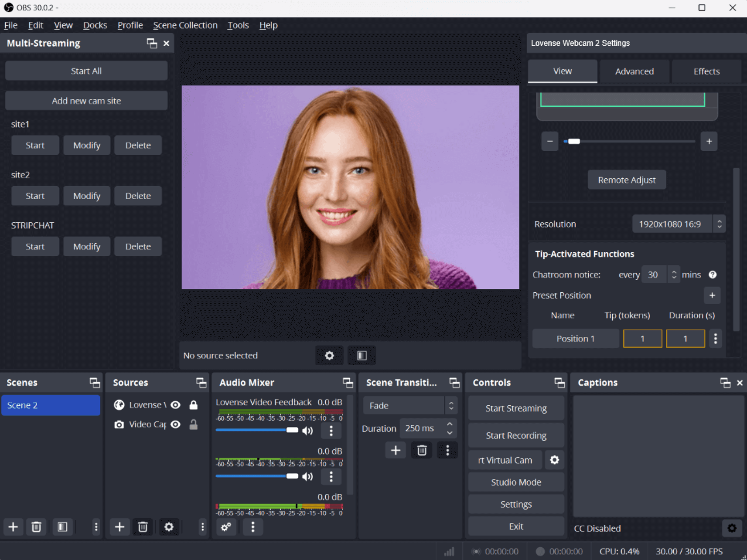Open Captions settings gear icon
The width and height of the screenshot is (747, 560).
[732, 528]
